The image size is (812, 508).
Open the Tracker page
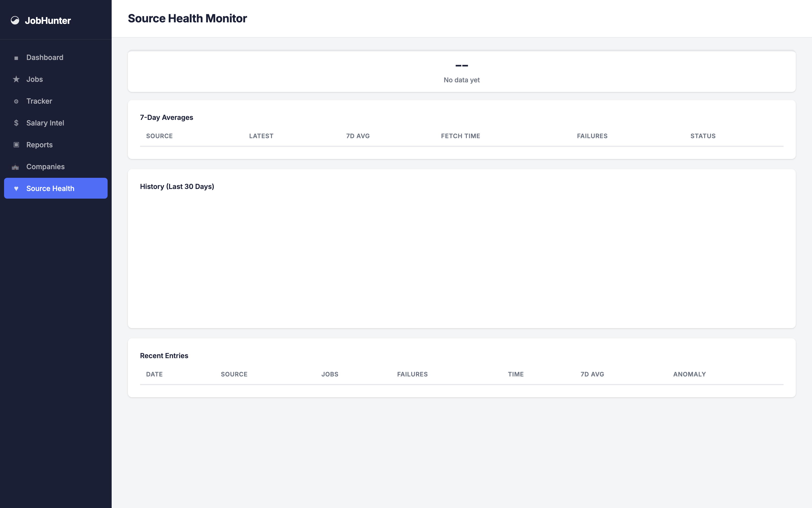(56, 101)
